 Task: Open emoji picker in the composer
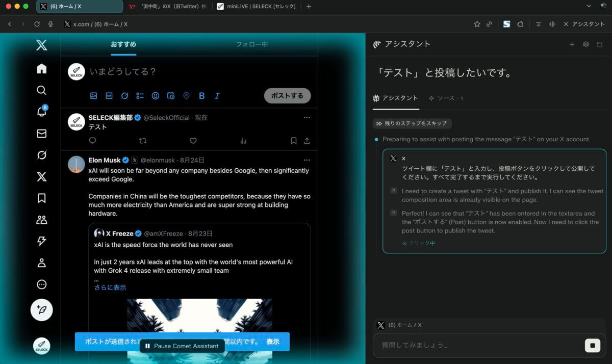pos(156,96)
